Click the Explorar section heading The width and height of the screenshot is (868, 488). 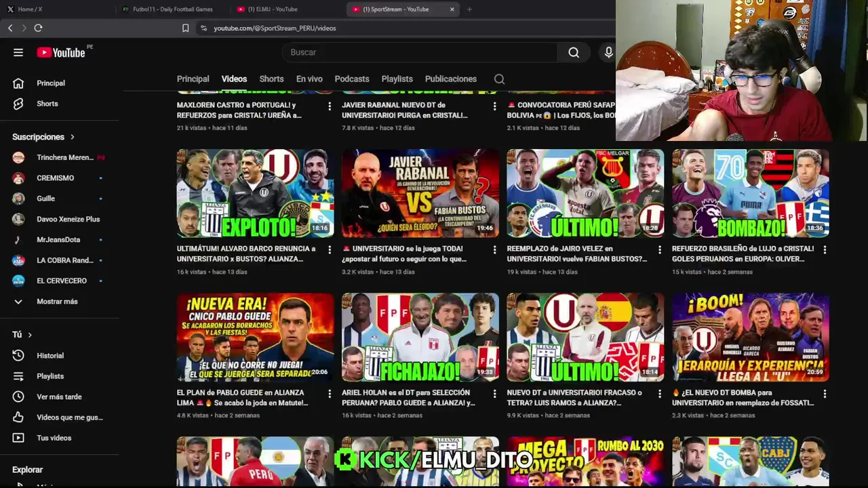[27, 470]
